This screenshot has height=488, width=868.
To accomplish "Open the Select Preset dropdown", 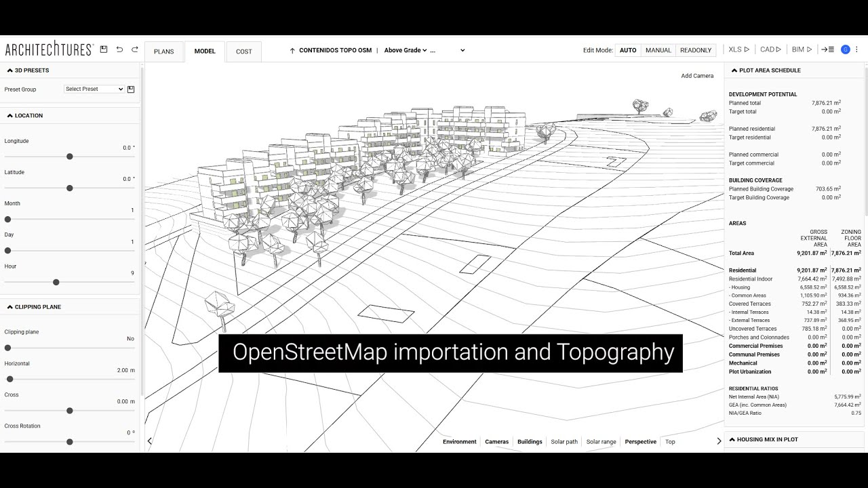I will (x=94, y=89).
